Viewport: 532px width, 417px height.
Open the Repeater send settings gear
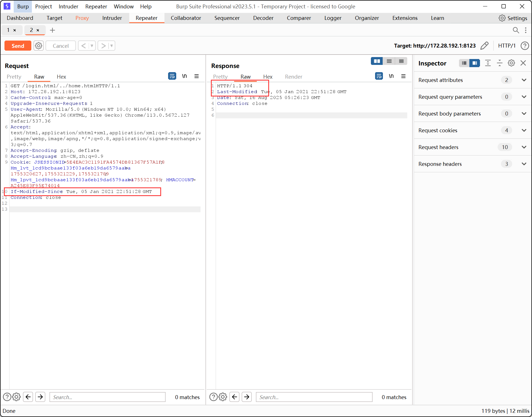(x=39, y=46)
